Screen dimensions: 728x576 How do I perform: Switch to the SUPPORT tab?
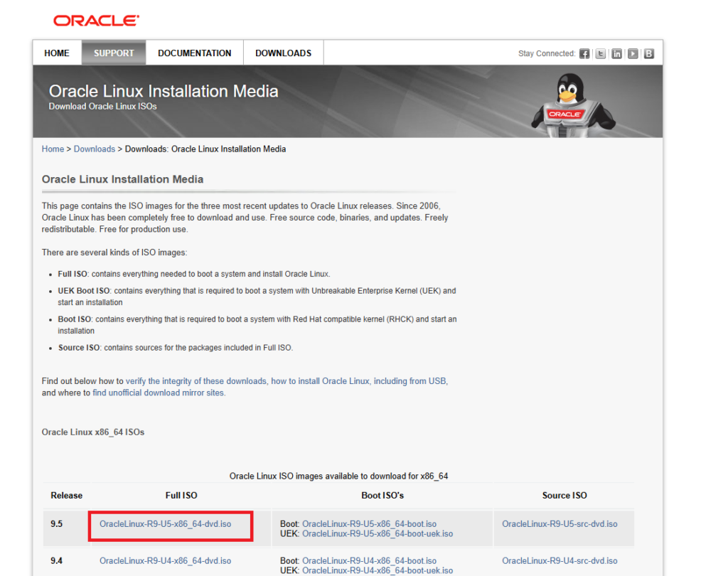114,53
